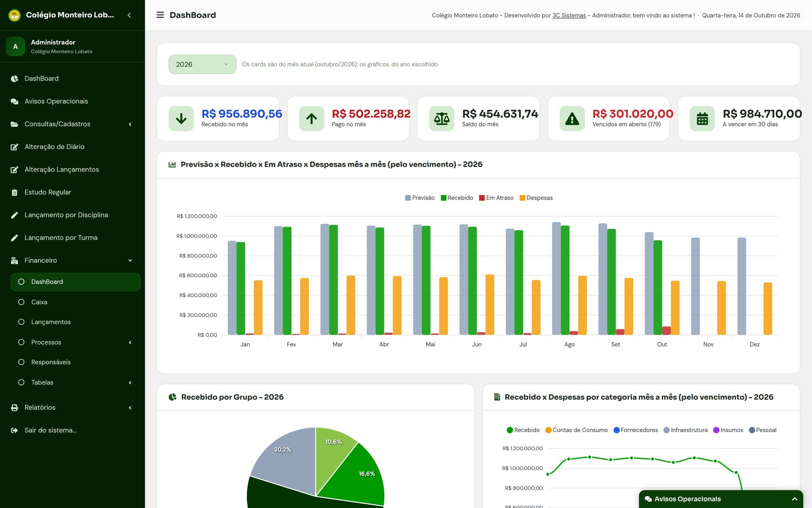Image resolution: width=812 pixels, height=508 pixels.
Task: Click the up-arrow icon on Pago no mês card
Action: 312,119
